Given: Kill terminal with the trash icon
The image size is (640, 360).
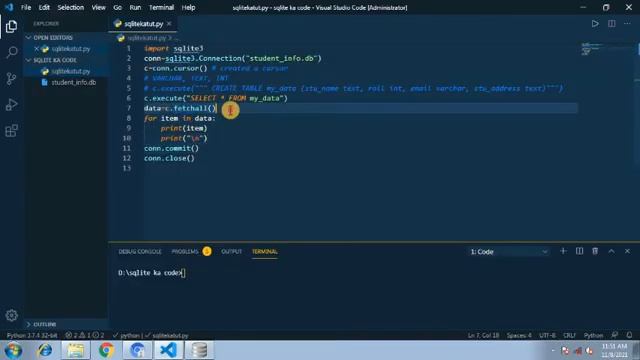Looking at the screenshot, I should pyautogui.click(x=595, y=251).
